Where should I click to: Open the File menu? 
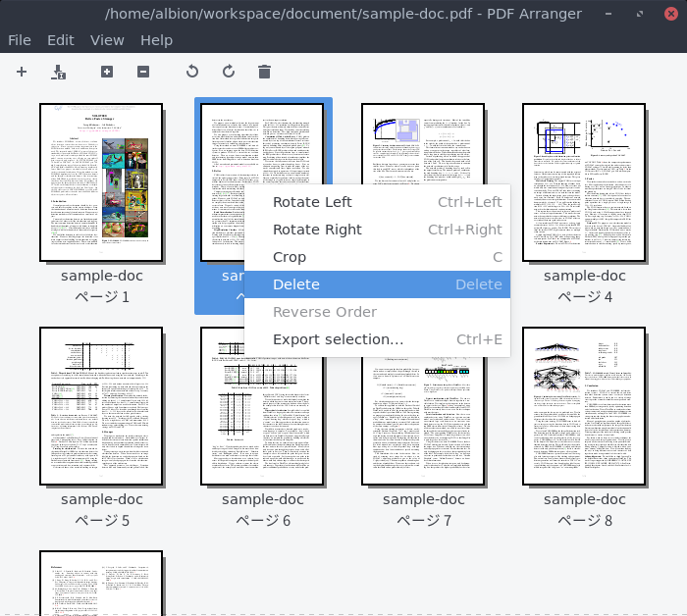[20, 40]
